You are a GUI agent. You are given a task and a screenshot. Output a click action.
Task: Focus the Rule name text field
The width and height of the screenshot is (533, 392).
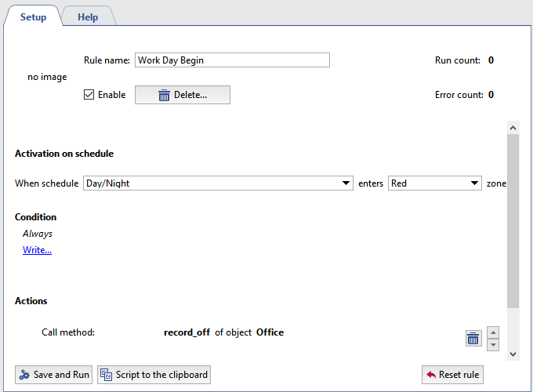[x=232, y=60]
